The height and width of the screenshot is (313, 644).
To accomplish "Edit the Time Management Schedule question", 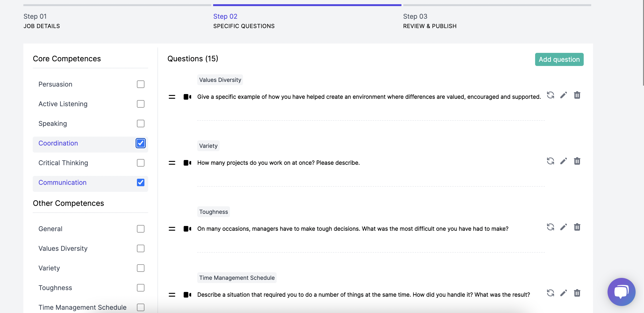I will coord(564,293).
